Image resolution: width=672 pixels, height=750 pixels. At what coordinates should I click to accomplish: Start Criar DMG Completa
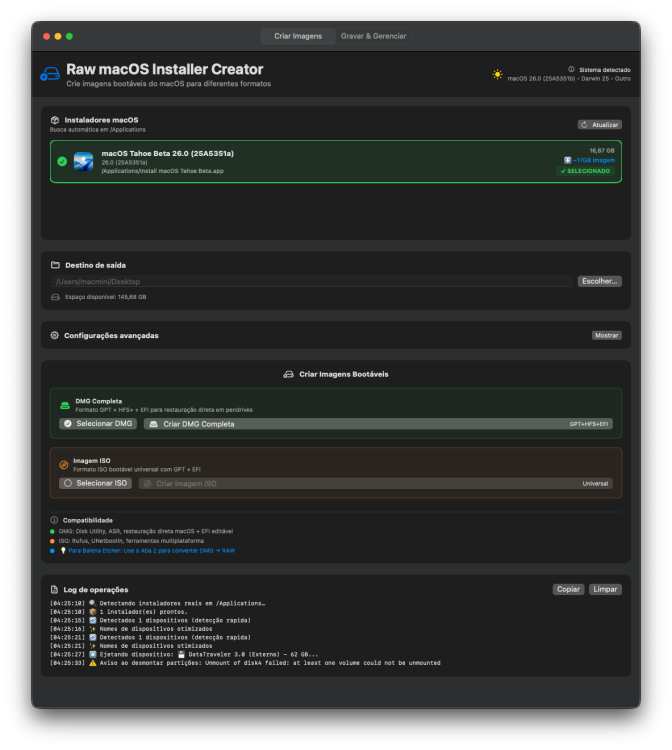point(378,424)
